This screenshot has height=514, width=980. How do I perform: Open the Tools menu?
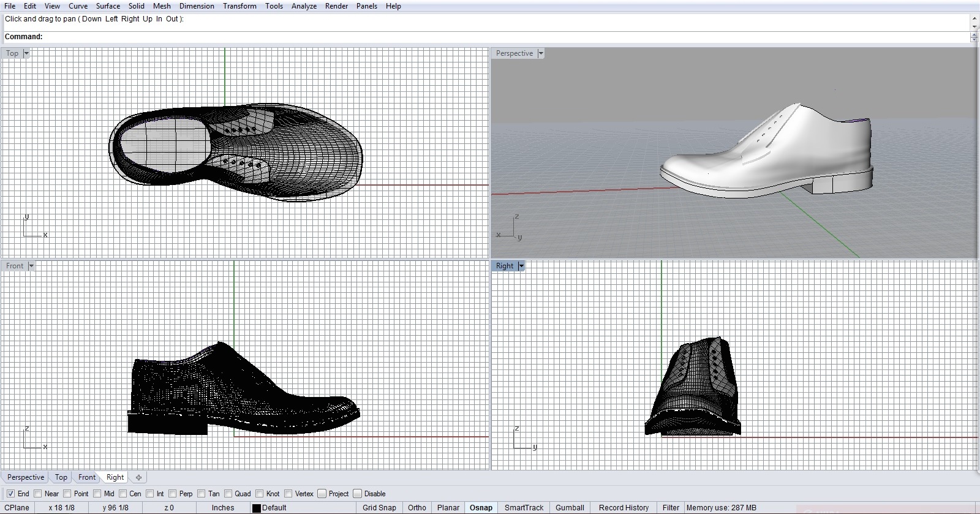point(274,6)
